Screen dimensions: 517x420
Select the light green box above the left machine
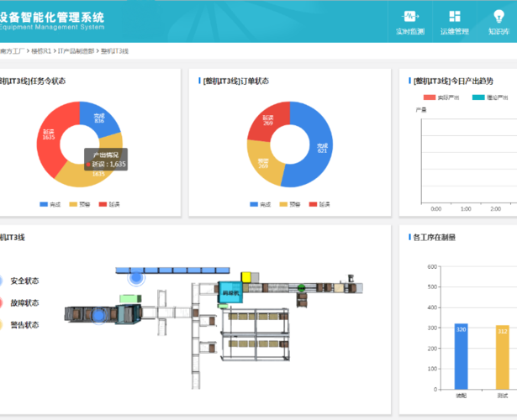click(x=130, y=299)
